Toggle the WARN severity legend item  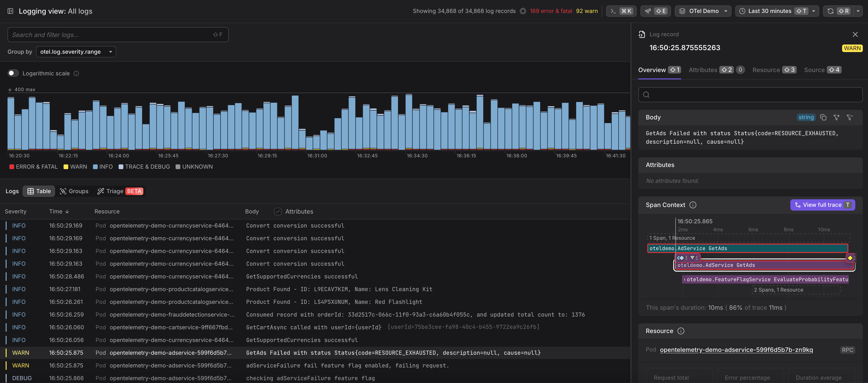click(x=75, y=167)
